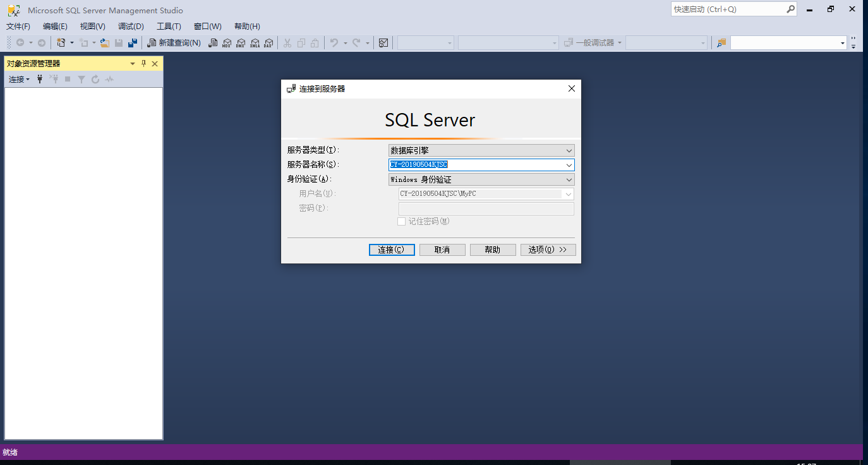Viewport: 868px width, 465px height.
Task: Toggle auto-hide pin on 对象资源管理器 panel
Action: pos(143,63)
